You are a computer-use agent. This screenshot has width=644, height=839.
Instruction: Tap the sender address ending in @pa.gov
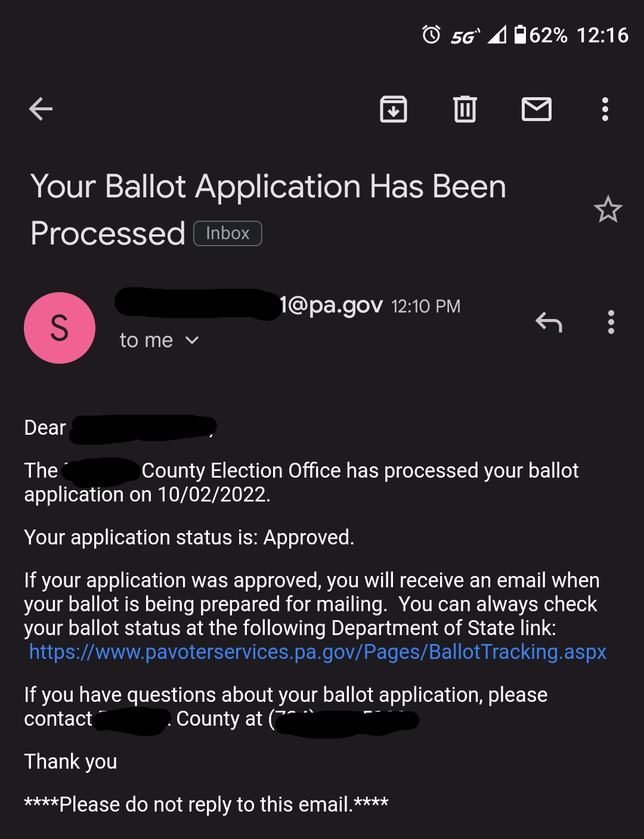[x=249, y=305]
